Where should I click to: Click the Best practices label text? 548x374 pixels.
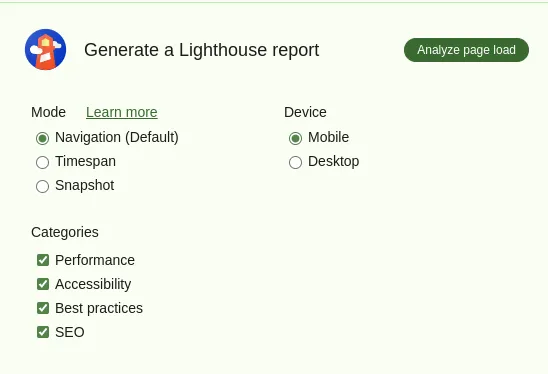pyautogui.click(x=99, y=308)
